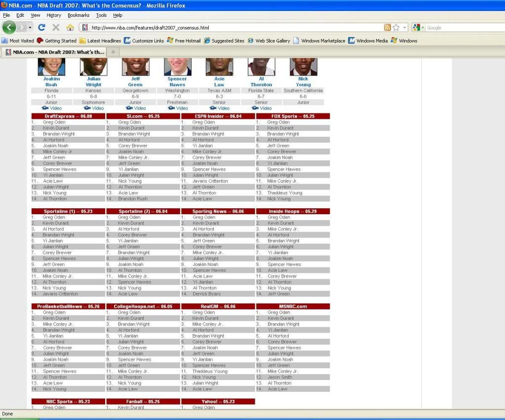This screenshot has height=420, width=505.
Task: Play Julian Wright's Video link
Action: 93,108
